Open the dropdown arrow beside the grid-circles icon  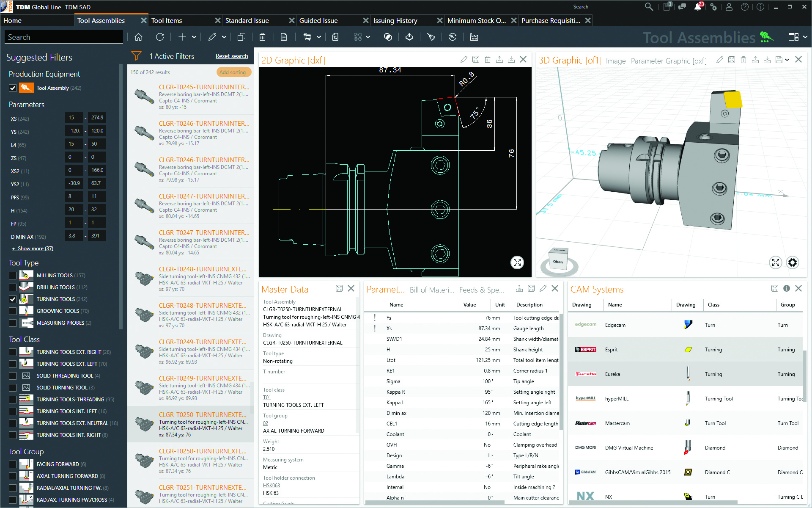[368, 37]
